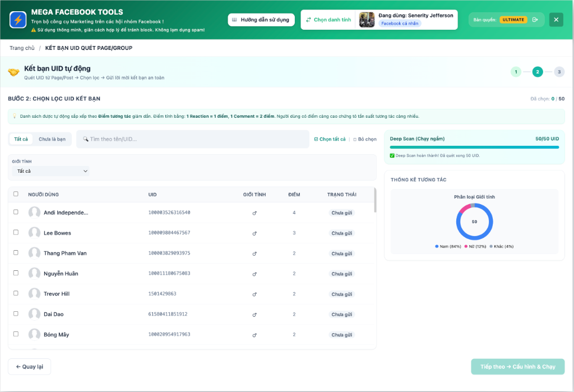Click Trevor Hill's avatar icon

point(34,294)
